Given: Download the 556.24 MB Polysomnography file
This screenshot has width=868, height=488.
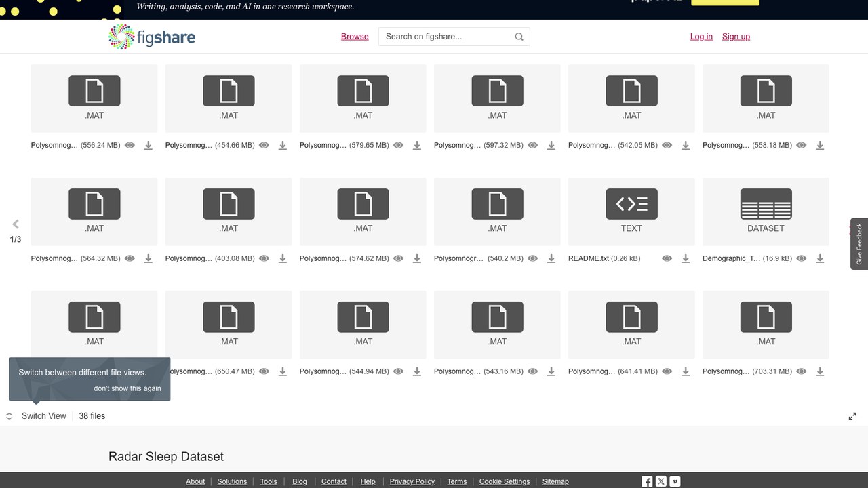Looking at the screenshot, I should [x=148, y=145].
